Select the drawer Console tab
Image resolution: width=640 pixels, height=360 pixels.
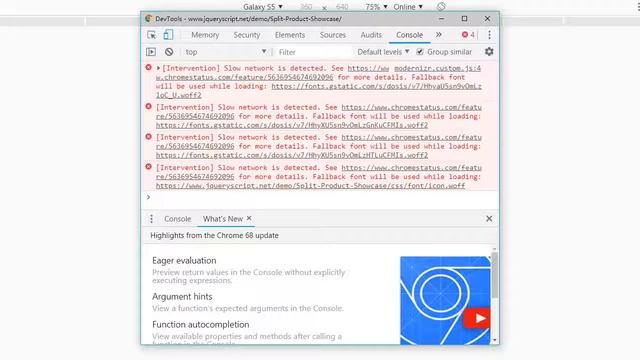[178, 219]
